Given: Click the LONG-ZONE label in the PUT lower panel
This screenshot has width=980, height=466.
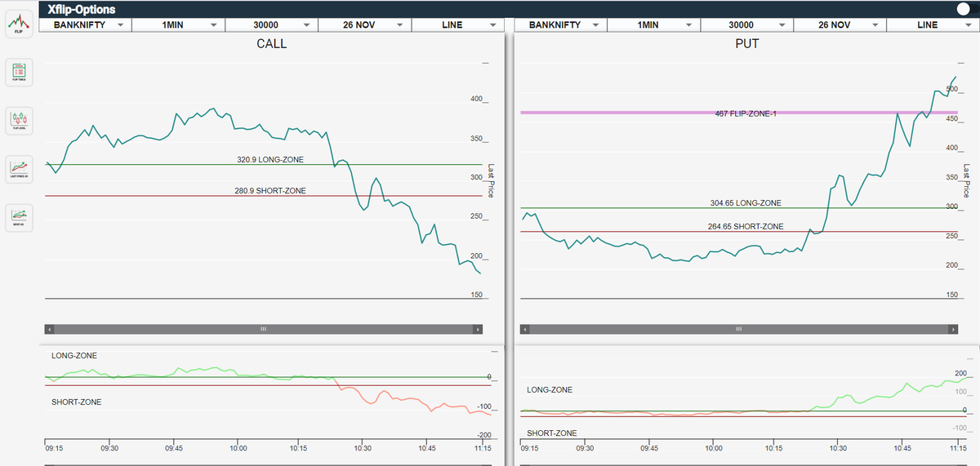Looking at the screenshot, I should [x=550, y=390].
